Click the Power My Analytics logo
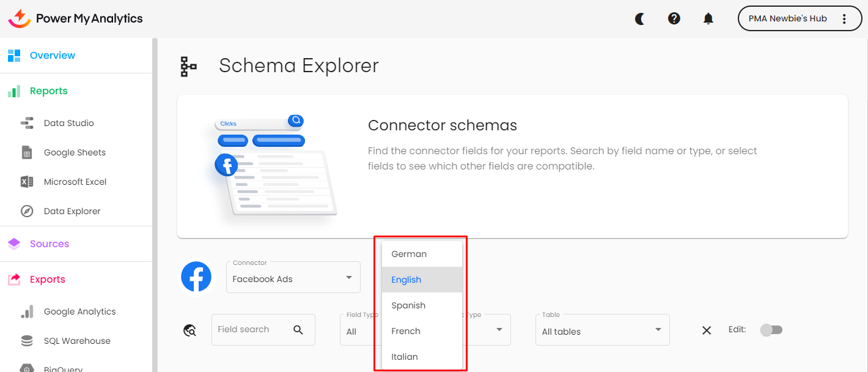868x372 pixels. pos(75,18)
